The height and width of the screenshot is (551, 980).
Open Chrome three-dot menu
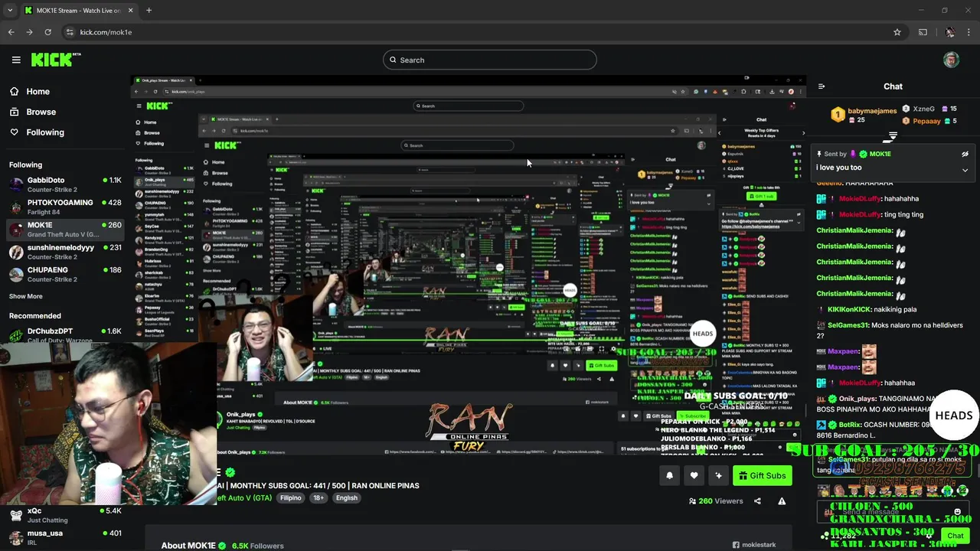[x=969, y=32]
